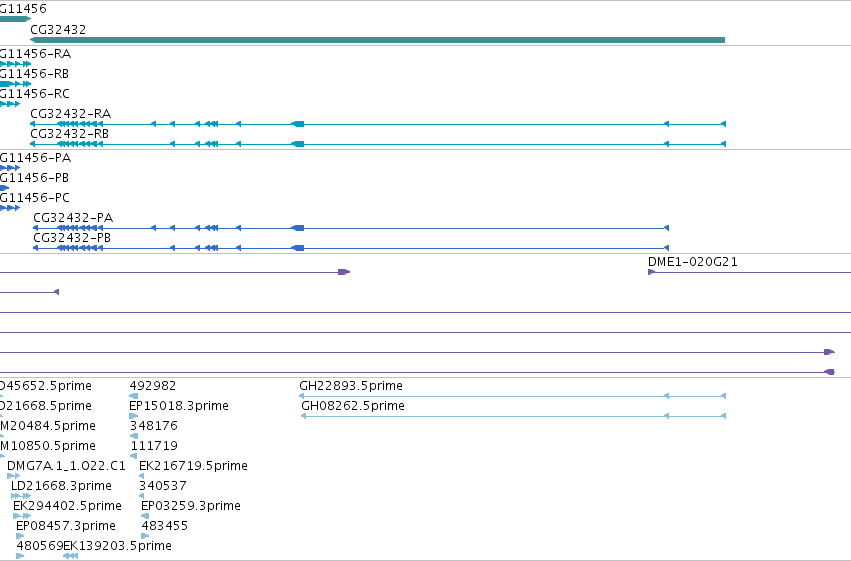851x561 pixels.
Task: Select the CG32432-PA protein label
Action: [73, 218]
